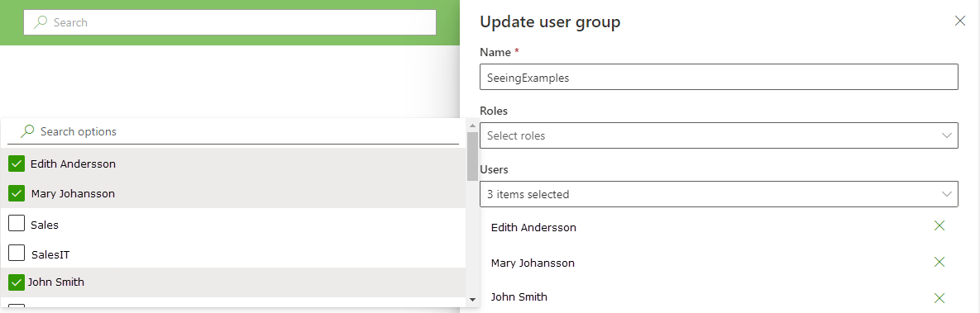The height and width of the screenshot is (313, 980).
Task: Click the scrollbar down arrow in options list
Action: tap(472, 300)
